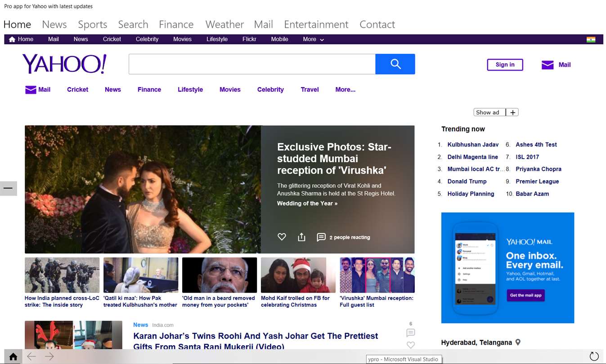Click the Show ad button
Viewport: 606px width, 364px height.
tap(490, 112)
